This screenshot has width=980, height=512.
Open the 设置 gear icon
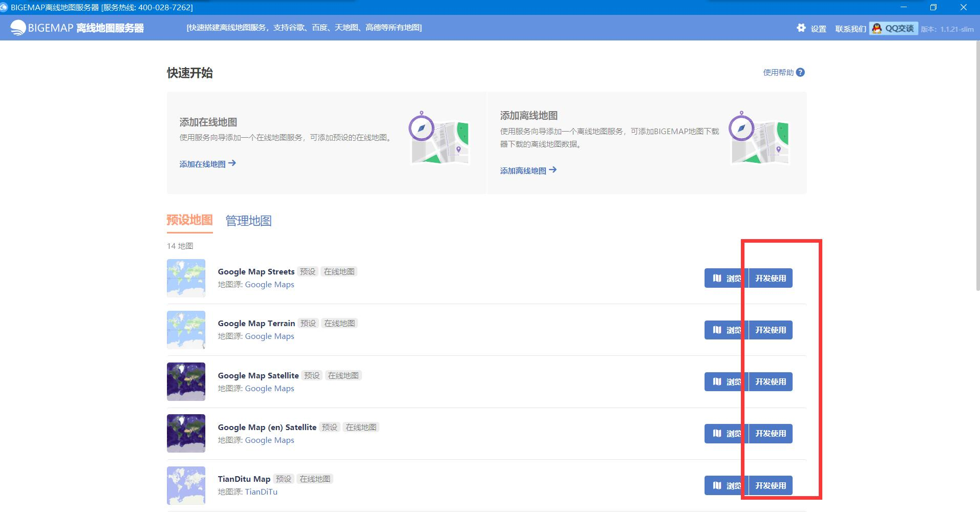pos(801,28)
